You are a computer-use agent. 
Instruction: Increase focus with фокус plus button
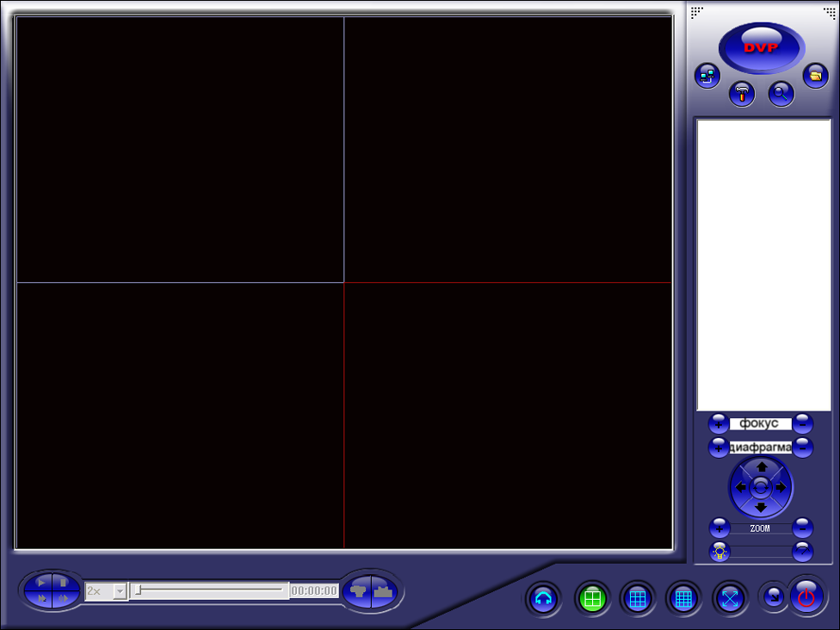click(718, 423)
